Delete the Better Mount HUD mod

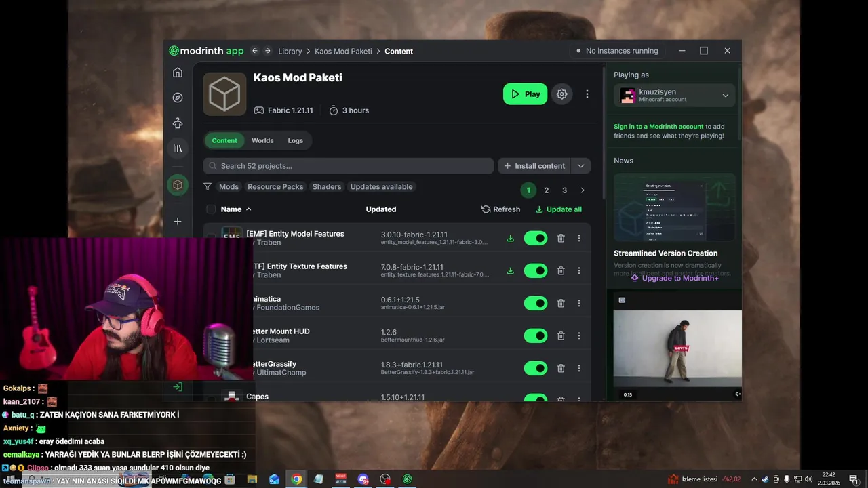561,335
